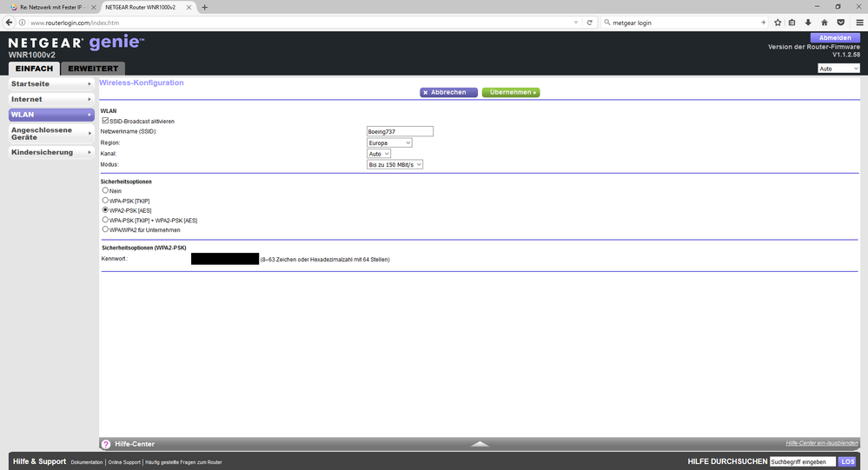This screenshot has width=868, height=470.
Task: Click the 'Wireless-Konfiguration' heading
Action: (141, 83)
